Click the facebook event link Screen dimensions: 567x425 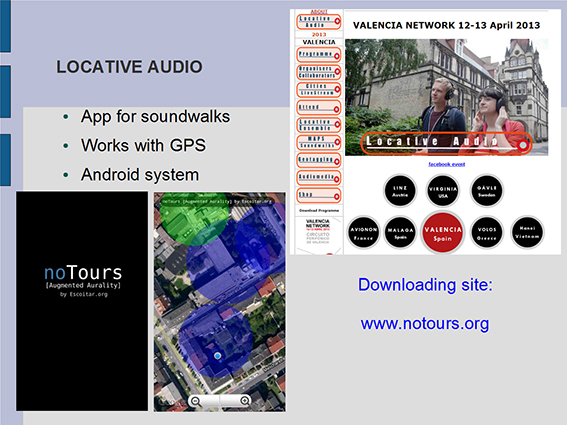click(x=447, y=164)
